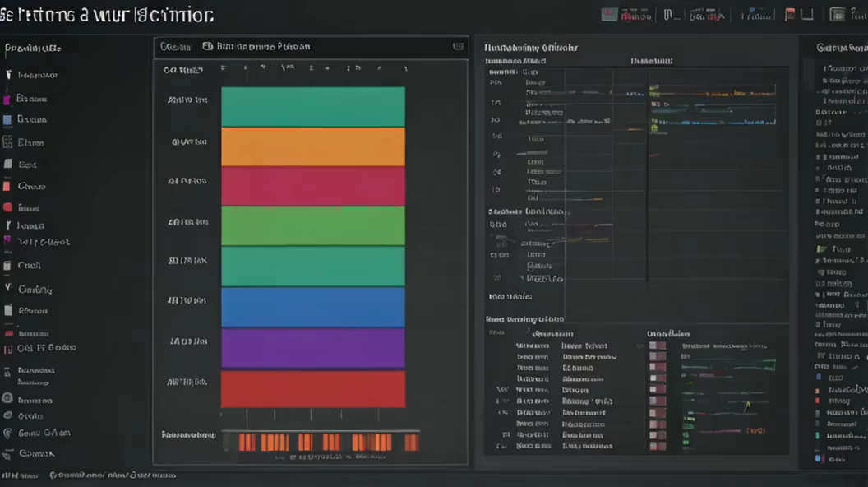Image resolution: width=868 pixels, height=487 pixels.
Task: Click the small icon beside the chart panel title
Action: coord(207,47)
